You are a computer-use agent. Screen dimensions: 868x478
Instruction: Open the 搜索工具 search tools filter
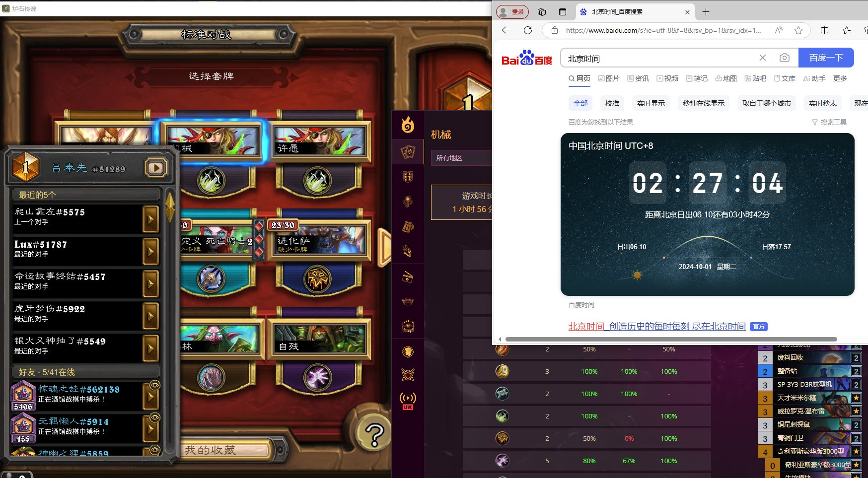829,122
